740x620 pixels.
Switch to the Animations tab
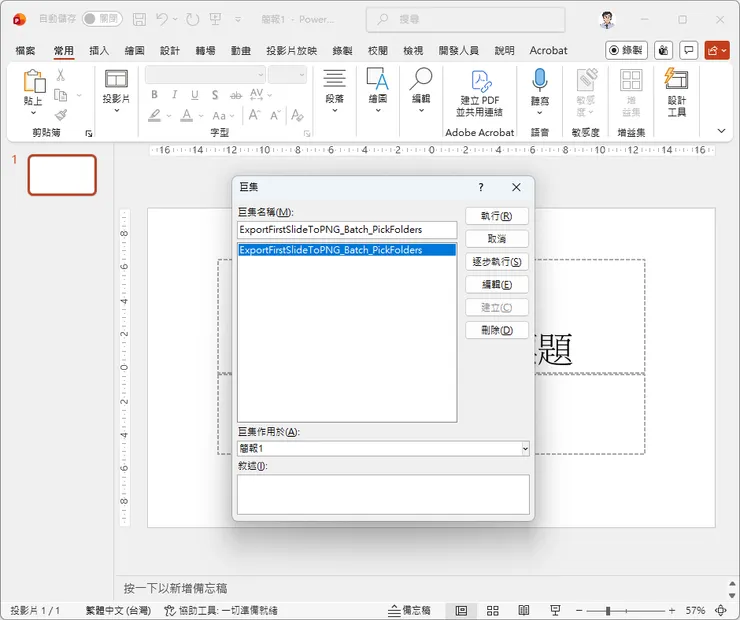pyautogui.click(x=241, y=50)
